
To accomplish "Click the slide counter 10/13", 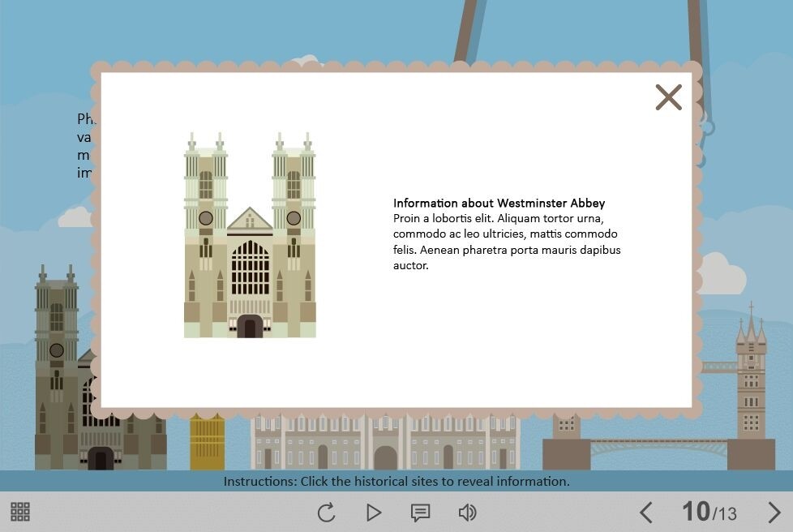I will [709, 512].
